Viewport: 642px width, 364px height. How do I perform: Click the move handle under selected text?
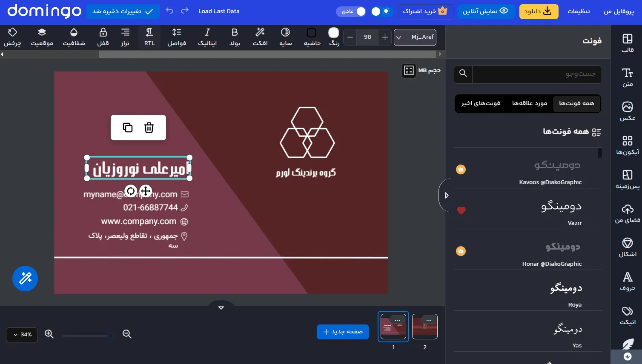pos(146,191)
